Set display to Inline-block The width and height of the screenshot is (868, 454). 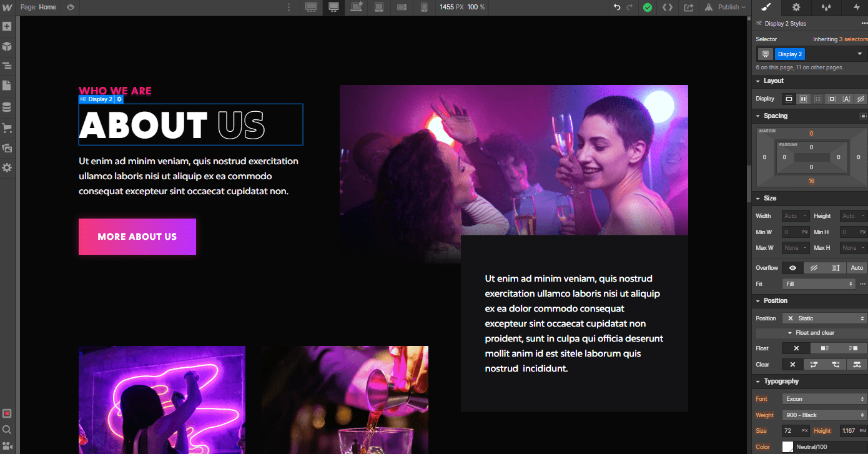click(832, 99)
